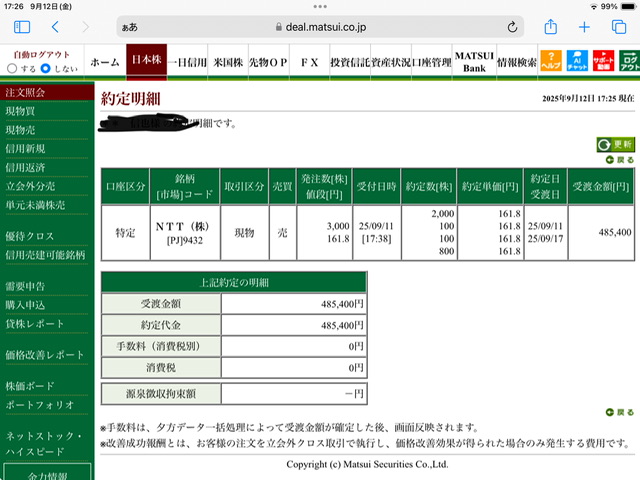
Task: Show the tab overview icon
Action: 619,27
